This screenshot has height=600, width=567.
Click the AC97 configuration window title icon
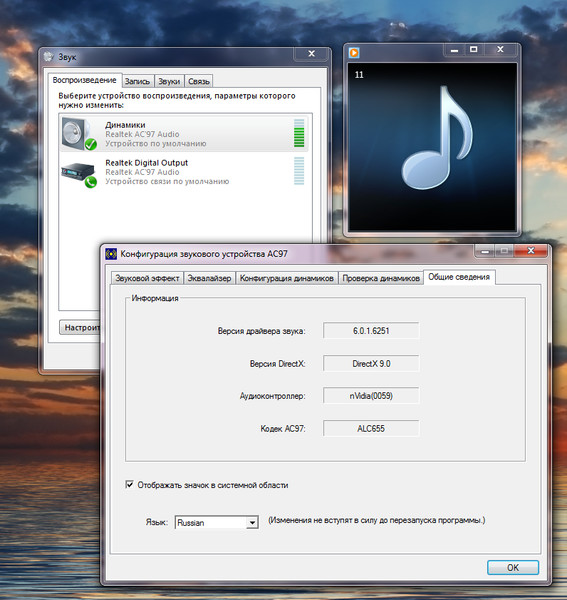[111, 254]
